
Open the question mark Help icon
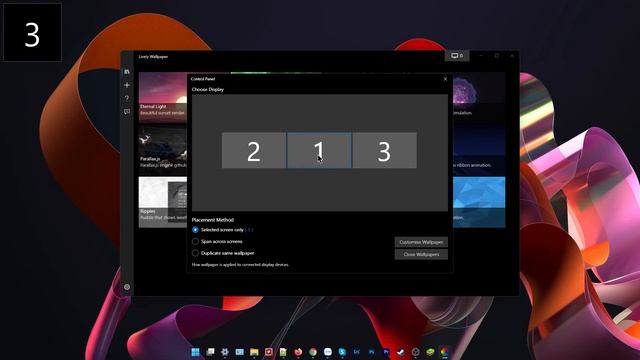(127, 98)
